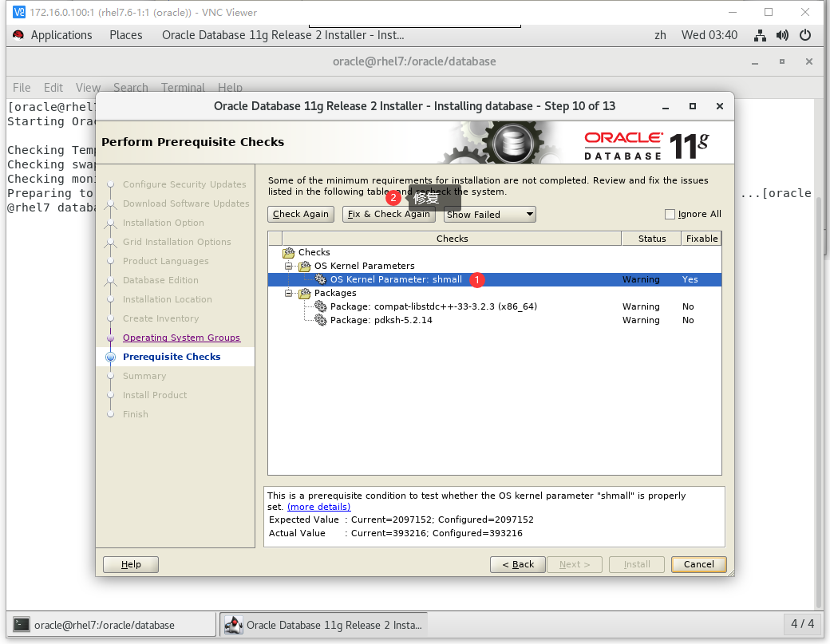
Task: Click the gear icon beside pdksh package
Action: [x=320, y=320]
